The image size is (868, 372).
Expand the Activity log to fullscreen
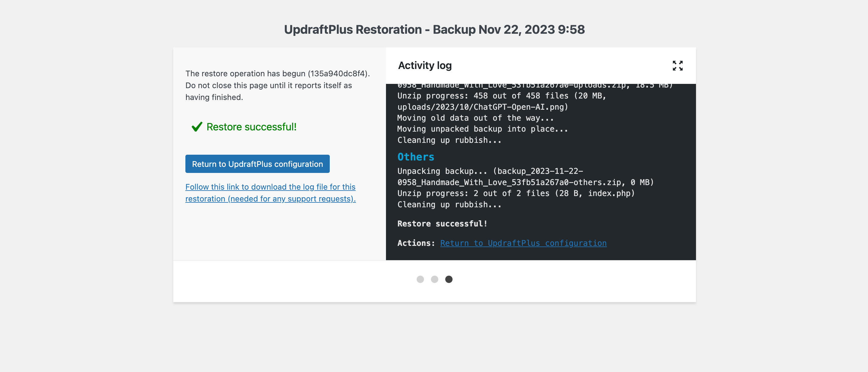pyautogui.click(x=677, y=66)
